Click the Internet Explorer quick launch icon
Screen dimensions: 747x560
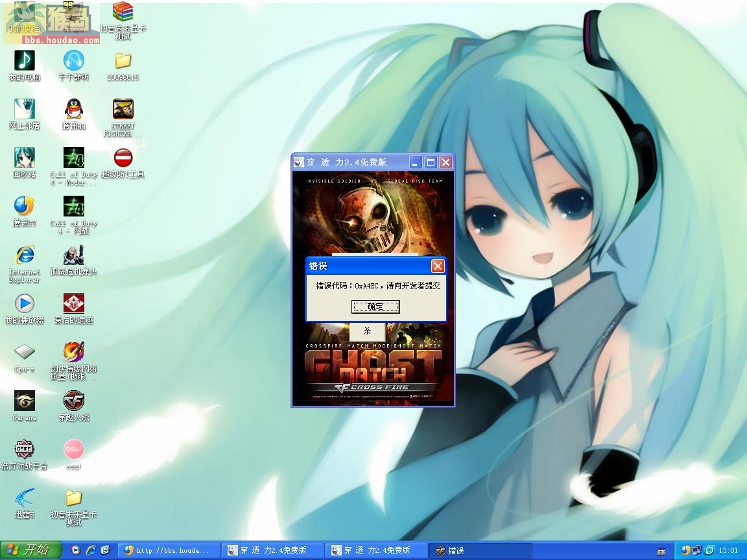pos(91,550)
